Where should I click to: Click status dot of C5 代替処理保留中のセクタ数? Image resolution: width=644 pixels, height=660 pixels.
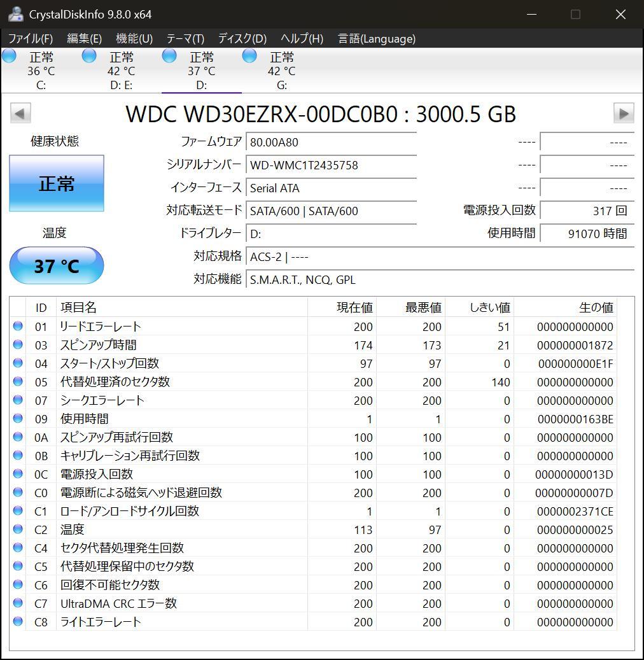pyautogui.click(x=18, y=566)
